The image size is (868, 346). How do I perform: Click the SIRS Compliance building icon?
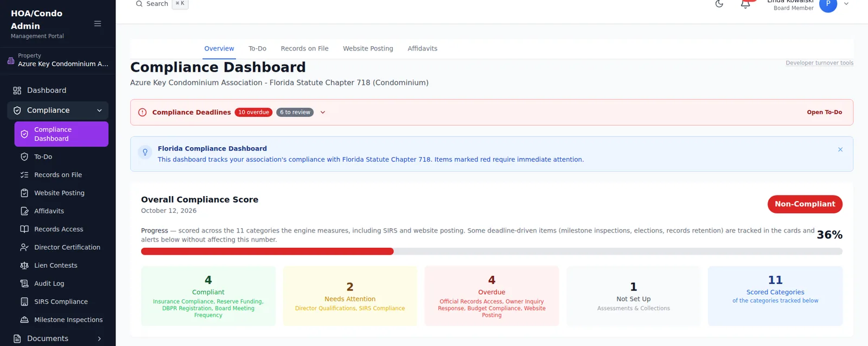coord(24,301)
